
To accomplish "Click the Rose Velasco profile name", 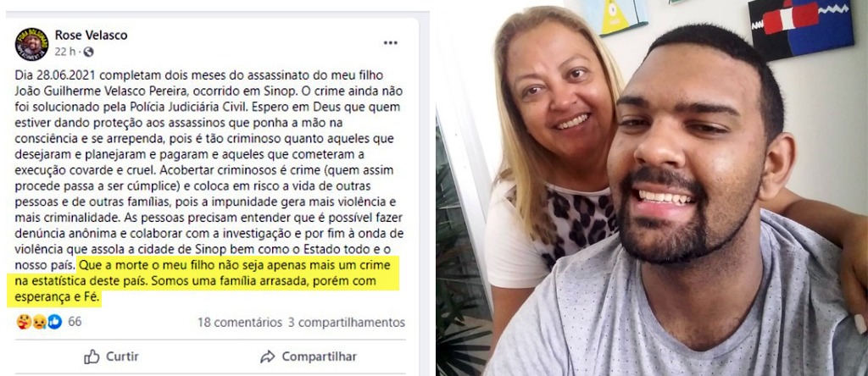I will tap(92, 36).
